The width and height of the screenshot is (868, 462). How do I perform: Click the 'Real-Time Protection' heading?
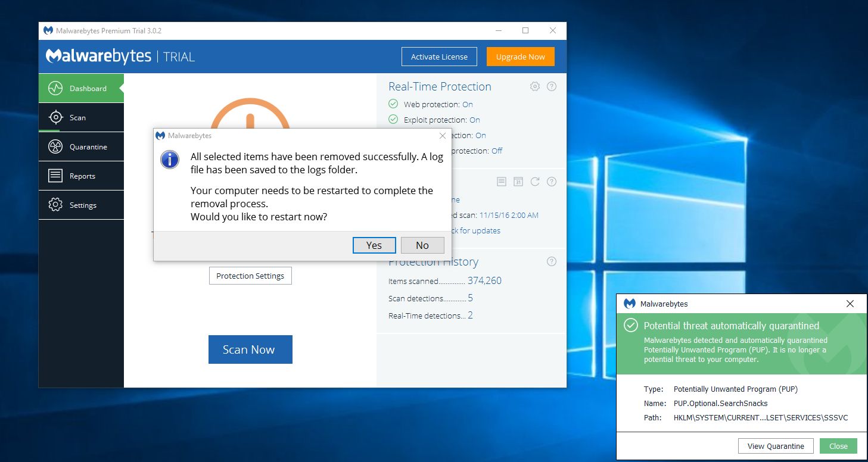(440, 86)
